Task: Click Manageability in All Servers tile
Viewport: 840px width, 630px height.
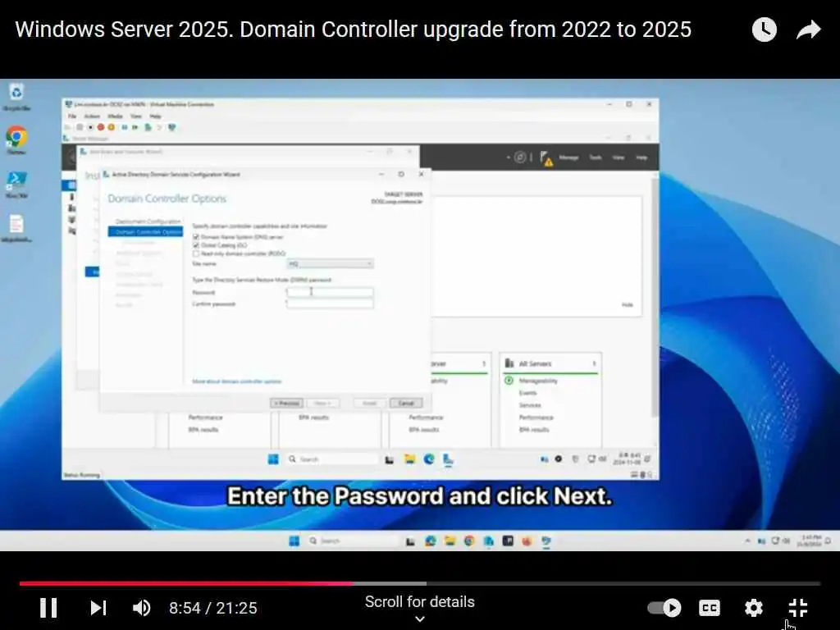Action: [x=538, y=381]
